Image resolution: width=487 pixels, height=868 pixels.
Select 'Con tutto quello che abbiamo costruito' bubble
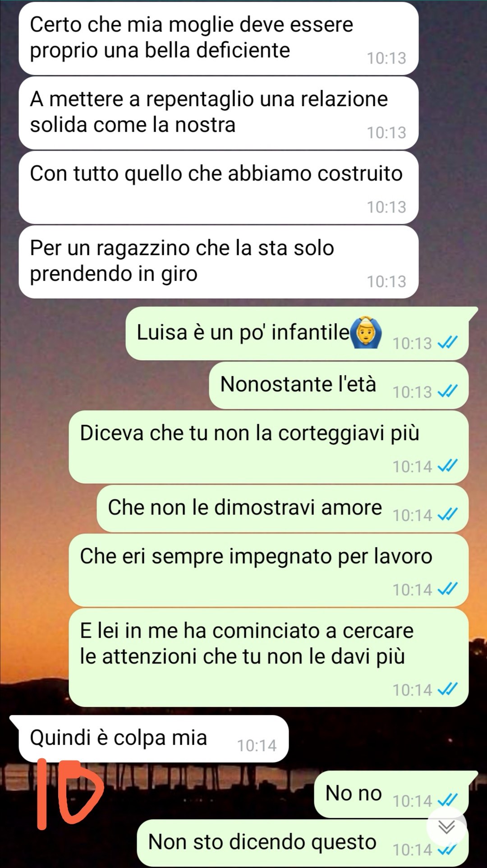click(x=219, y=187)
